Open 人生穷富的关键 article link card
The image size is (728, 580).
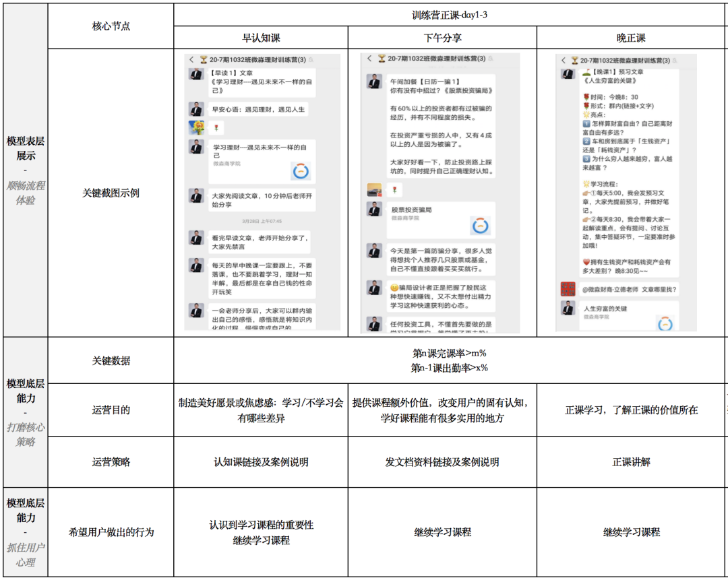coord(629,316)
